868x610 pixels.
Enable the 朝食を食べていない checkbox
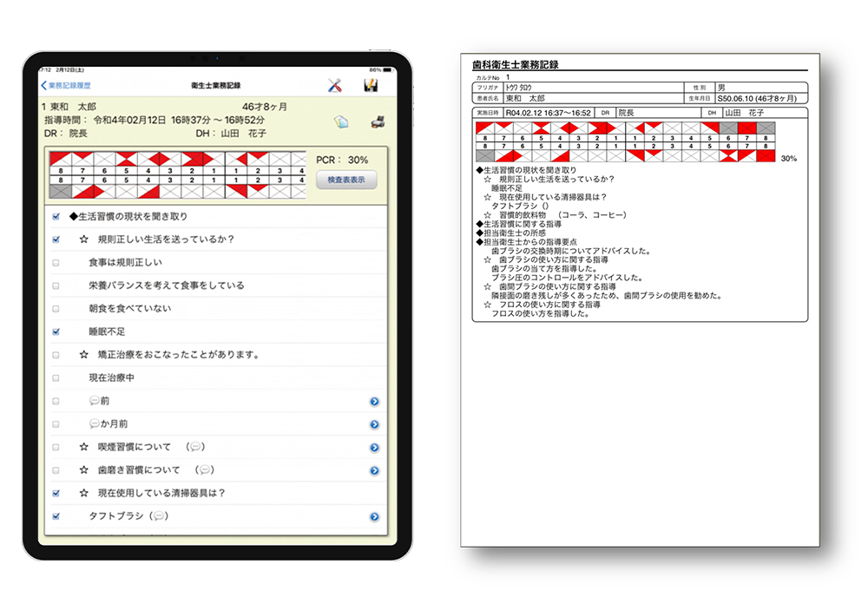(56, 308)
